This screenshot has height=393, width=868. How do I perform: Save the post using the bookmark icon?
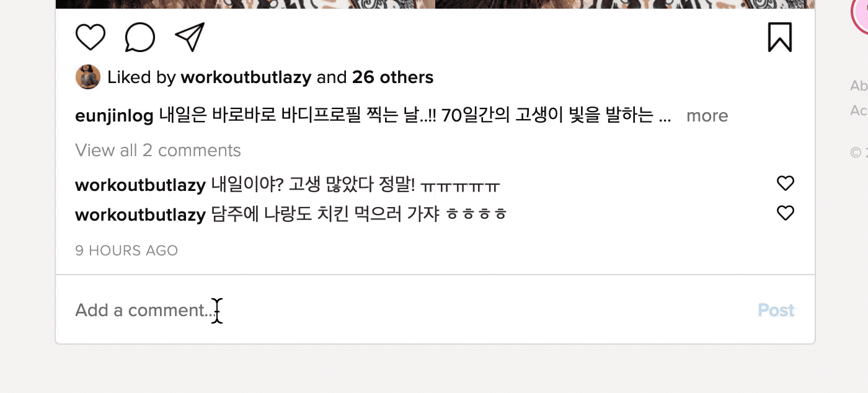click(780, 37)
